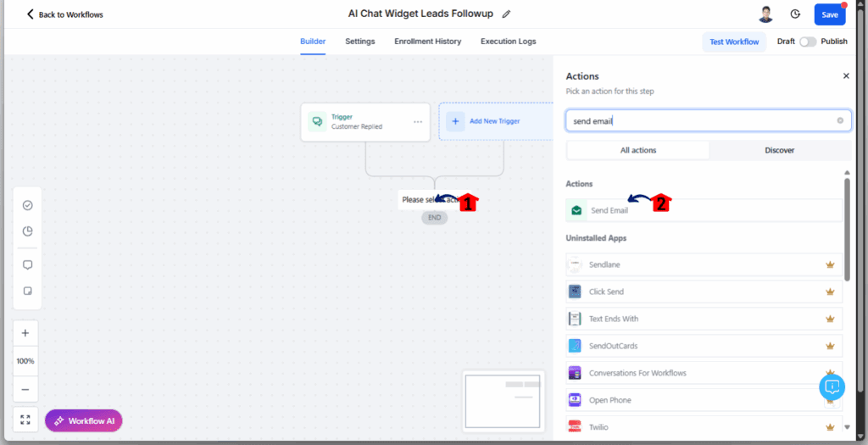The width and height of the screenshot is (868, 445).
Task: Switch to the Builder tab
Action: 313,42
